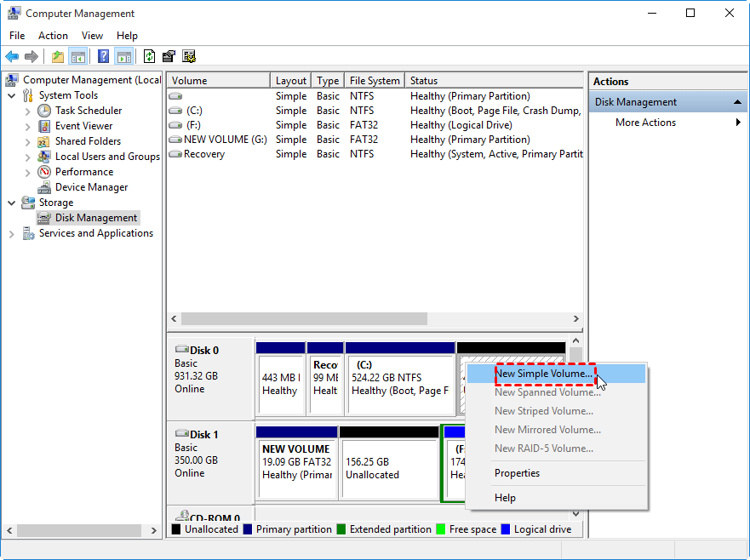The width and height of the screenshot is (750, 560).
Task: Click the drive icon of (F:) volume row
Action: pos(175,125)
